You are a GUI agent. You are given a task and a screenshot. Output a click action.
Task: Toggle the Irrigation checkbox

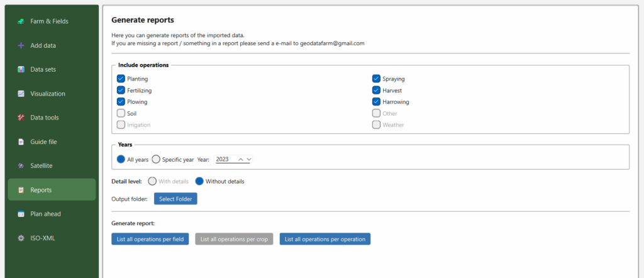click(121, 125)
